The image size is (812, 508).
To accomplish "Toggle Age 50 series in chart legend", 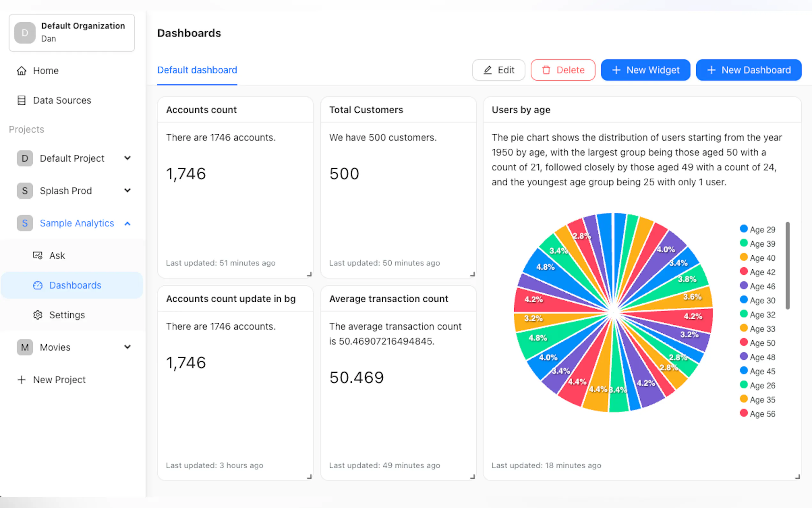I will (757, 343).
